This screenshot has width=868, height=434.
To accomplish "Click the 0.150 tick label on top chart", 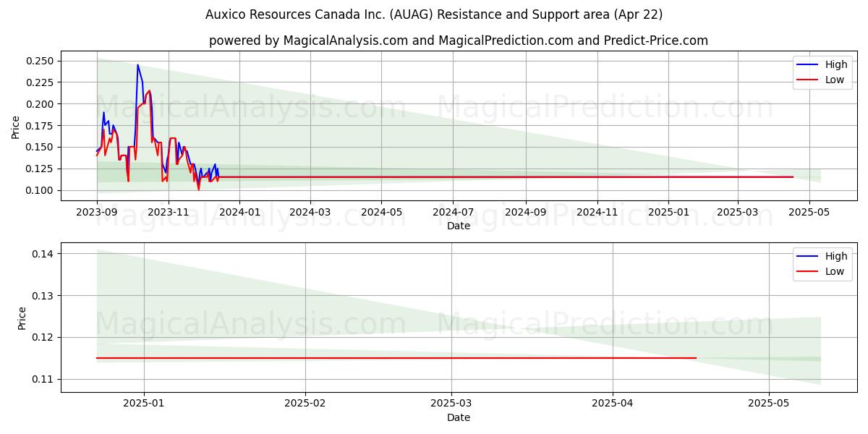I will pos(40,147).
